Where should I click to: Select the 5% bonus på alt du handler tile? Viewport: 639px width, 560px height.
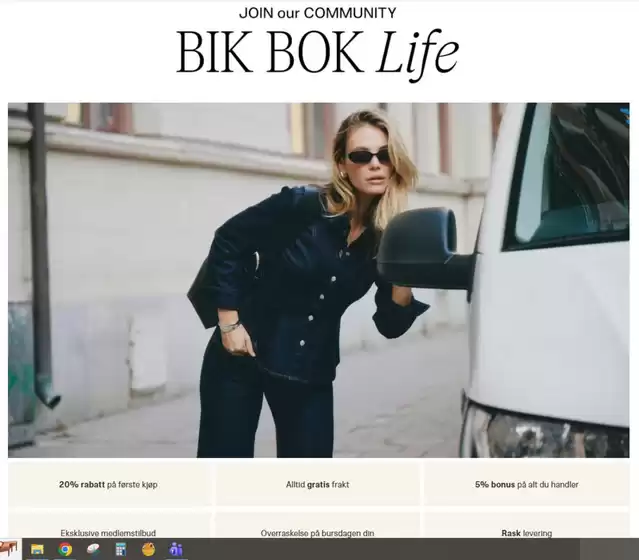click(527, 484)
